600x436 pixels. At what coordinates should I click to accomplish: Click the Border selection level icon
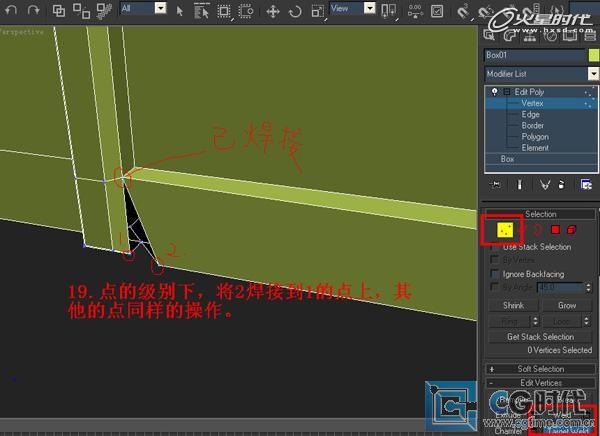point(538,230)
